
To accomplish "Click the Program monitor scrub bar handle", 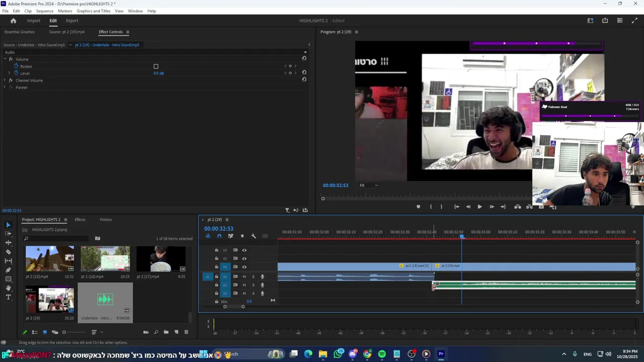I will (x=323, y=199).
